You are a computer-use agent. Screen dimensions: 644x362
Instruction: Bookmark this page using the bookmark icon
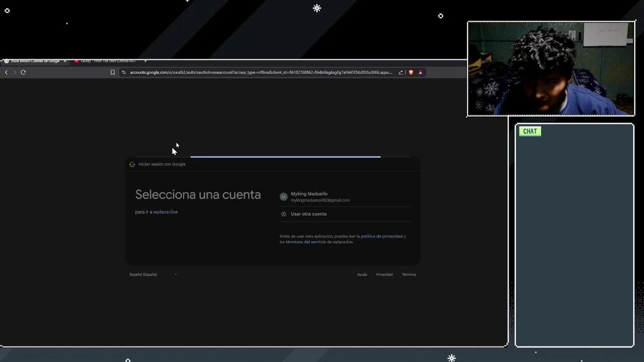click(113, 72)
